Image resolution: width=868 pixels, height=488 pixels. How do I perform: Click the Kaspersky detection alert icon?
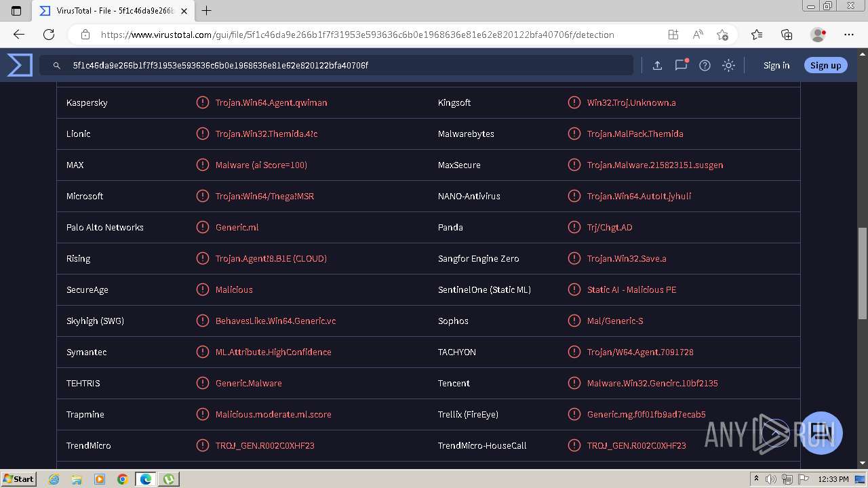click(x=202, y=102)
